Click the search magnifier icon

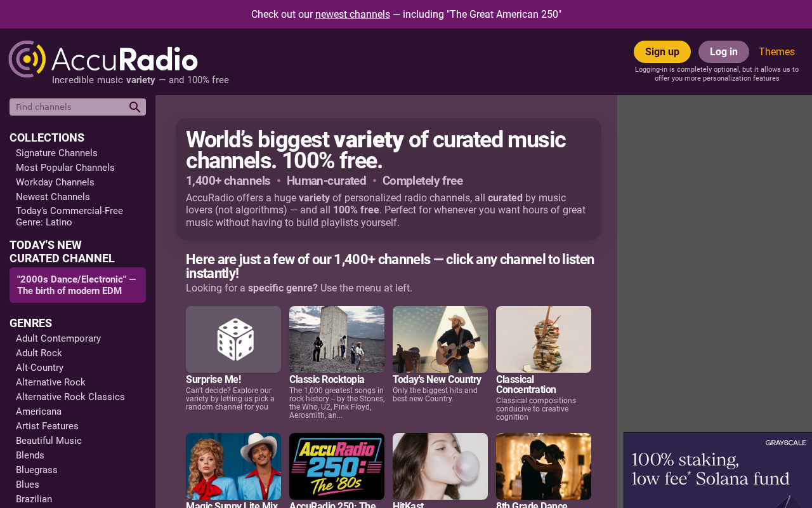(134, 107)
